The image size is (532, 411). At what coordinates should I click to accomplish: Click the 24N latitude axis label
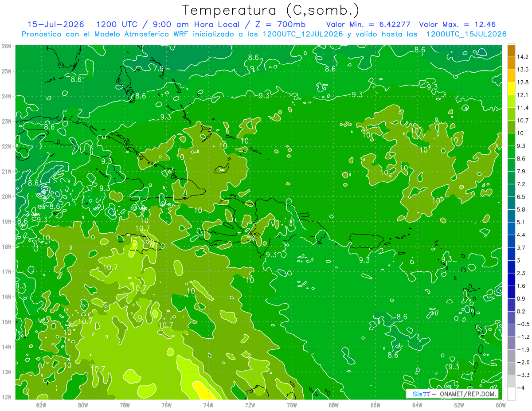(7, 96)
